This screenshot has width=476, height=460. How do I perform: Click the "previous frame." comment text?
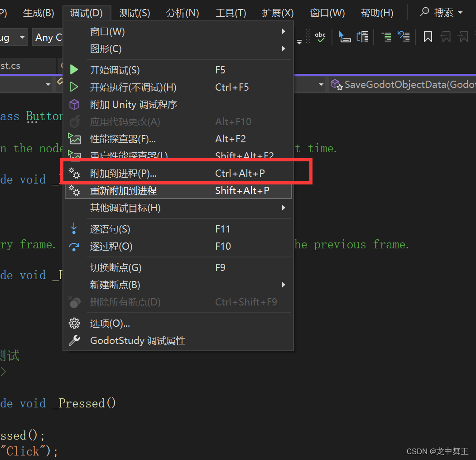tap(361, 245)
